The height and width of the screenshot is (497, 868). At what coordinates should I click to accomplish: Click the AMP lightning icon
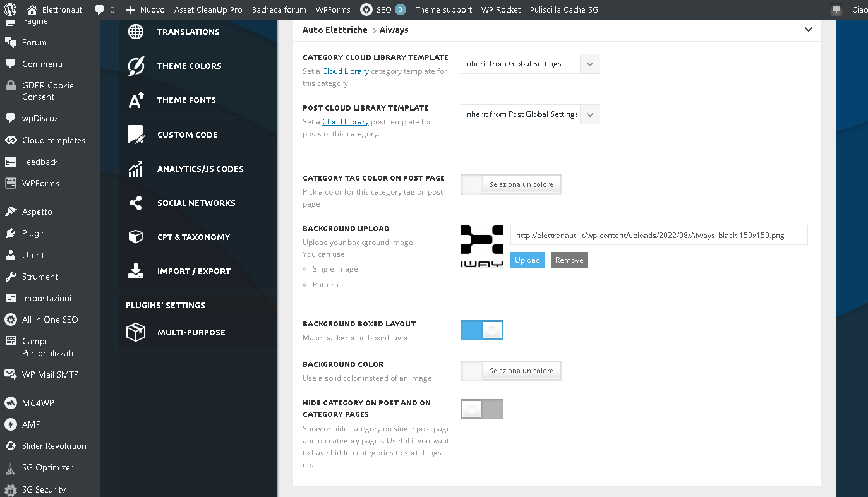tap(11, 424)
